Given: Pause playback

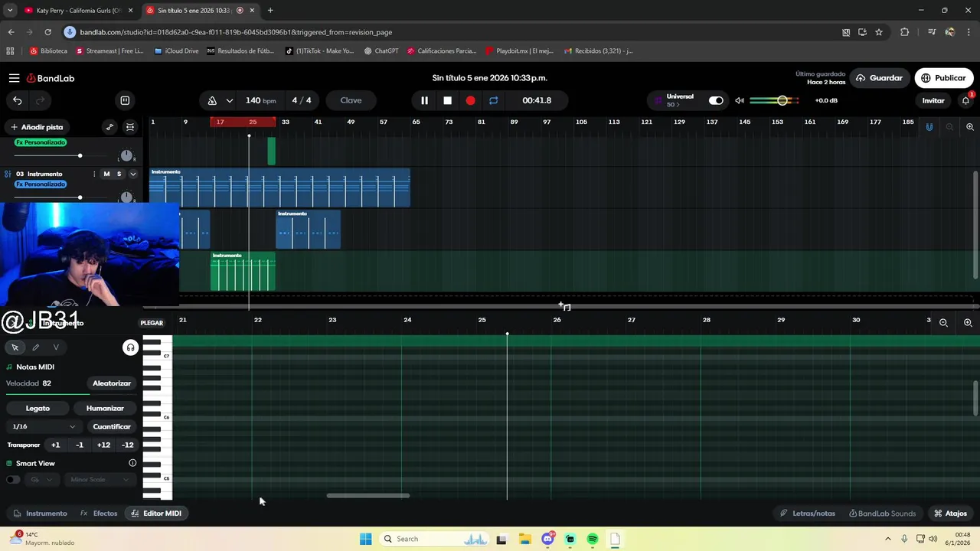Looking at the screenshot, I should 424,100.
